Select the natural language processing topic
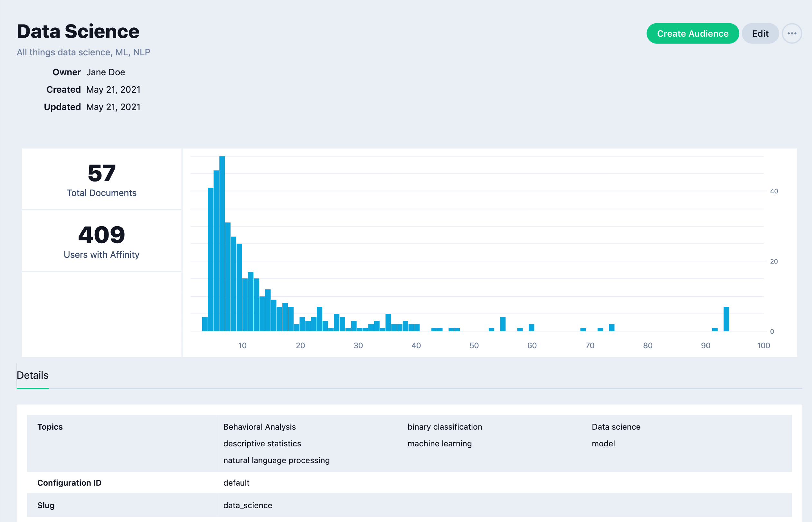812x522 pixels. click(x=276, y=460)
